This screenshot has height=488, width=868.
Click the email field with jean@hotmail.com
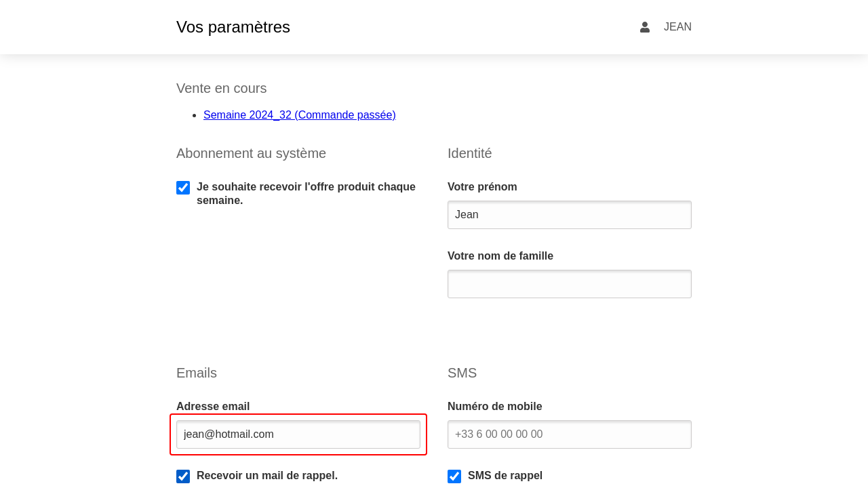(298, 434)
